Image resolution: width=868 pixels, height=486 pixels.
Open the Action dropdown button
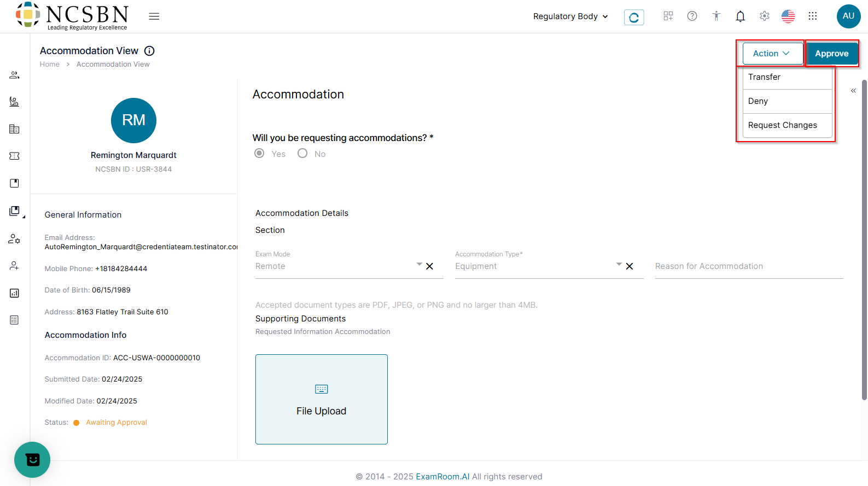point(772,54)
